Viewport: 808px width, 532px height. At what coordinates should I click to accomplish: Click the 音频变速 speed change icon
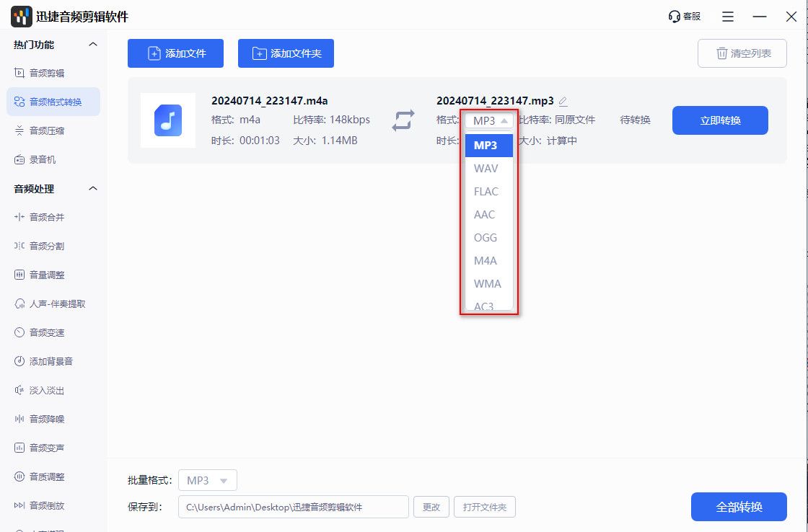19,333
